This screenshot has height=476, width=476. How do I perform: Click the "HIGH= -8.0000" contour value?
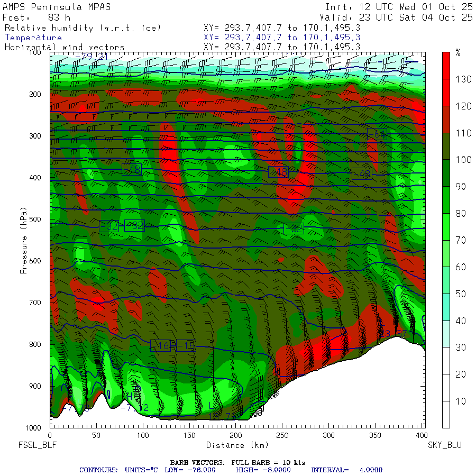coord(263,470)
